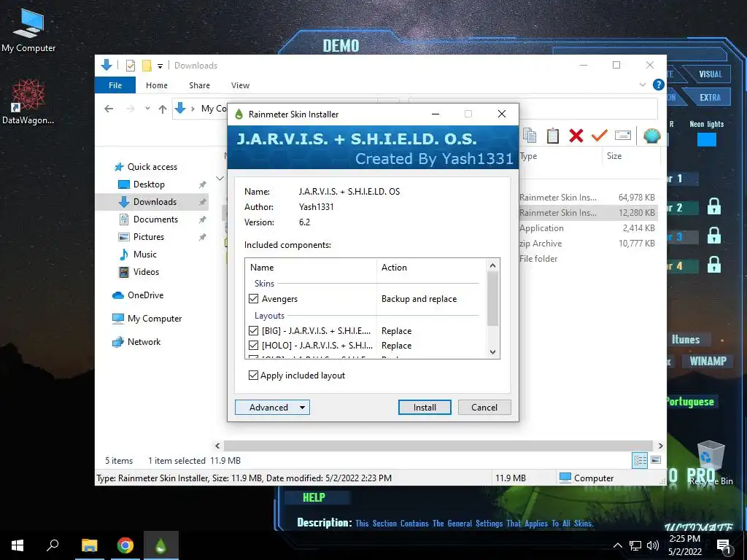
Task: Click the lock icon beside color 2
Action: pos(713,206)
